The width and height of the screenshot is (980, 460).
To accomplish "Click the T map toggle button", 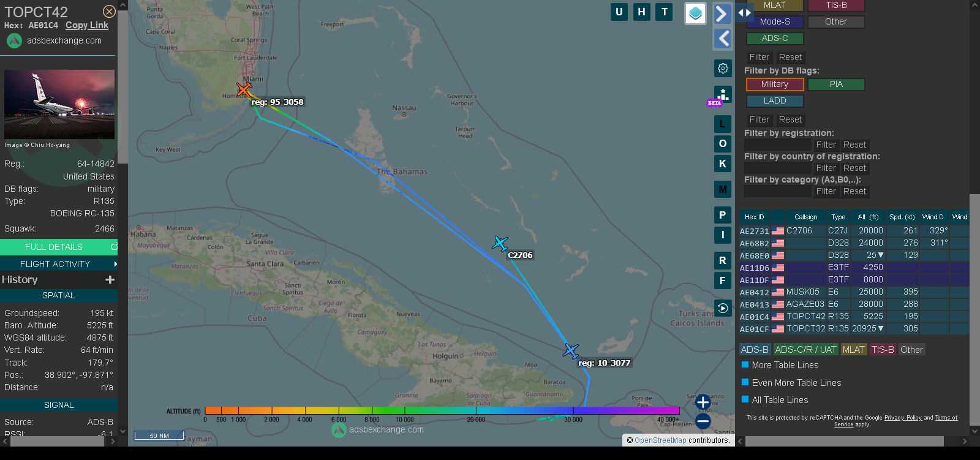I will point(665,12).
